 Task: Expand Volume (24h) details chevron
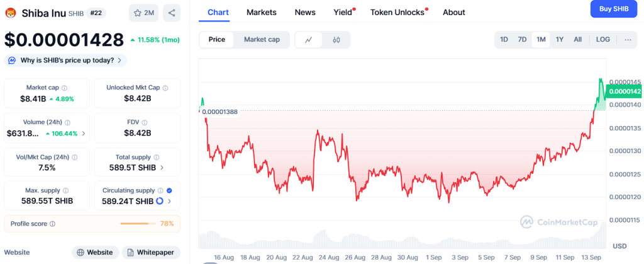click(x=84, y=133)
